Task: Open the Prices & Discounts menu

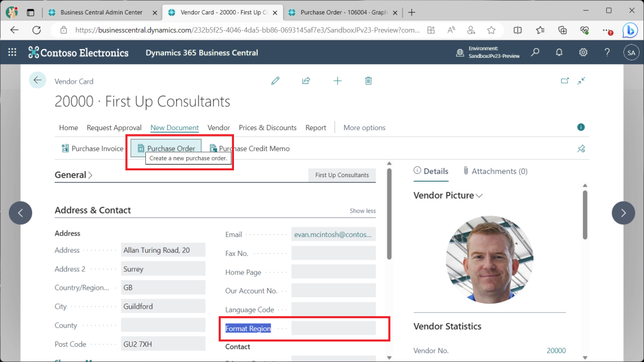Action: 268,128
